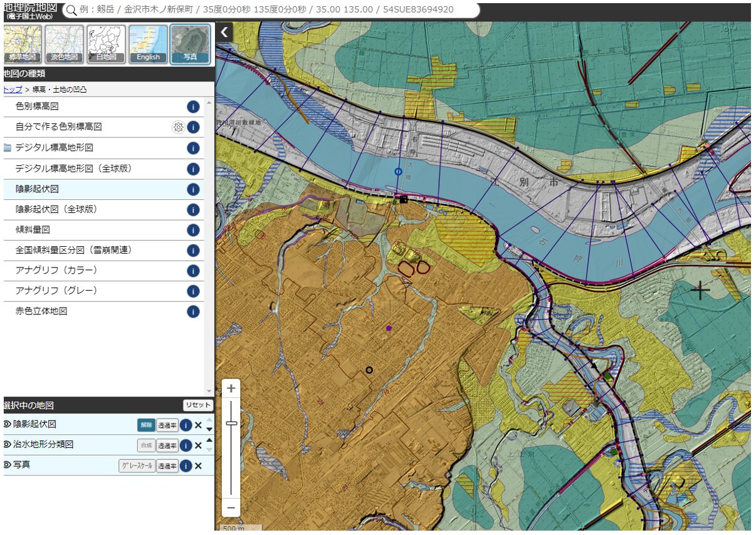The width and height of the screenshot is (756, 535).
Task: Click info icon for 赤色立体地図
Action: (193, 311)
